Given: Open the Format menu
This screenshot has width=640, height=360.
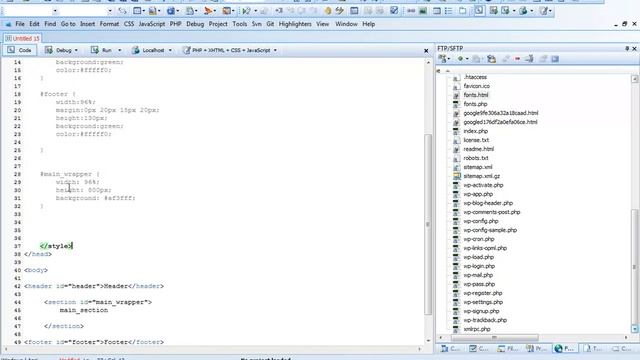Looking at the screenshot, I should click(x=109, y=24).
